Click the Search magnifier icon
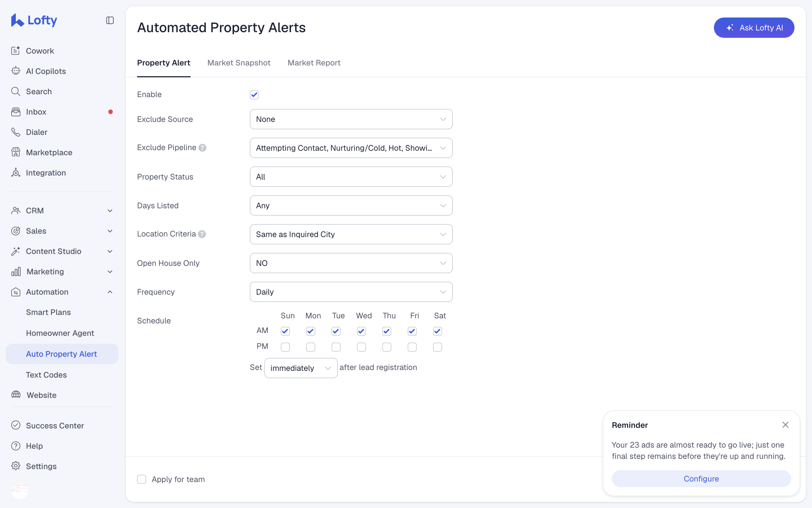 coord(16,91)
